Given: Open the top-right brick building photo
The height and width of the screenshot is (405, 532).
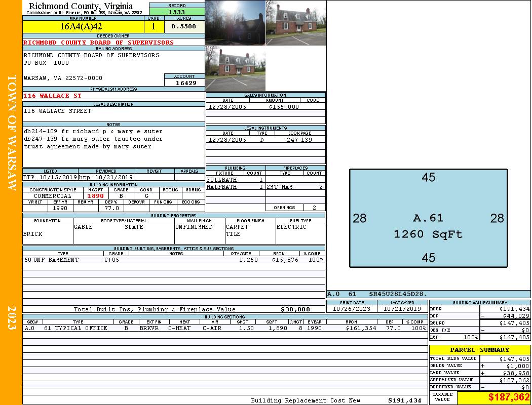Looking at the screenshot, I should pyautogui.click(x=295, y=22).
